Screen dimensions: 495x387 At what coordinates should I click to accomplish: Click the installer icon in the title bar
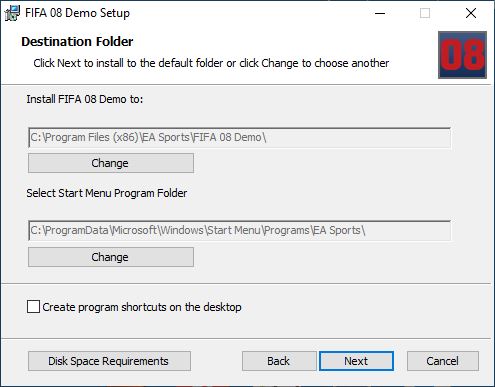point(12,13)
